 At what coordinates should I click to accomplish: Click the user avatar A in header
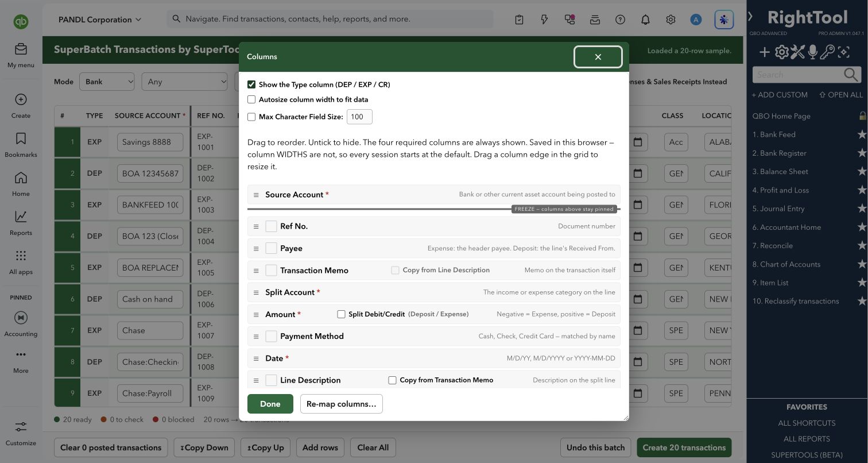pos(696,20)
